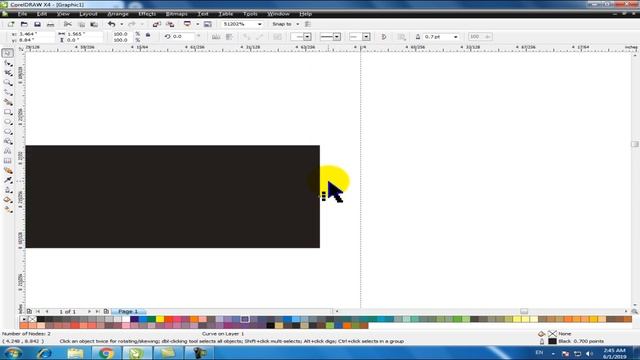The image size is (640, 360).
Task: Create a new document with New icon
Action: coord(11,24)
